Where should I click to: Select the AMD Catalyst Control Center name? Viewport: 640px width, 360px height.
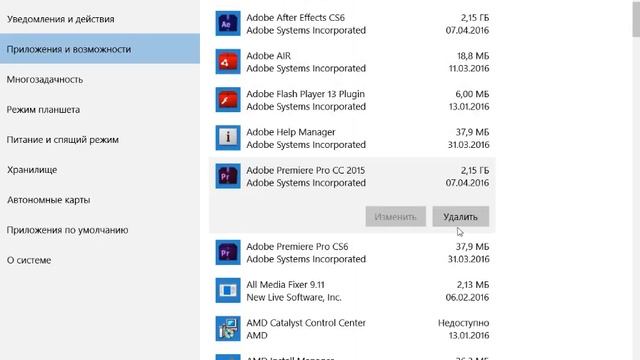[x=306, y=323]
